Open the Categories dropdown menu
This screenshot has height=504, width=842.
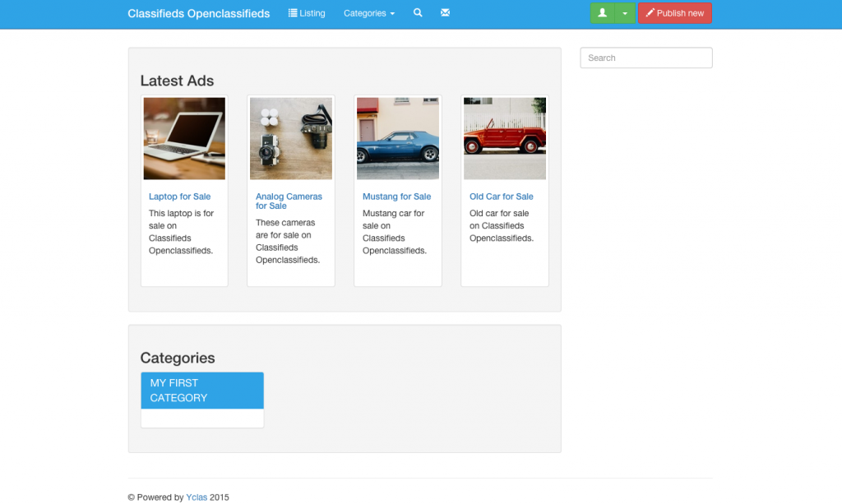click(x=369, y=13)
